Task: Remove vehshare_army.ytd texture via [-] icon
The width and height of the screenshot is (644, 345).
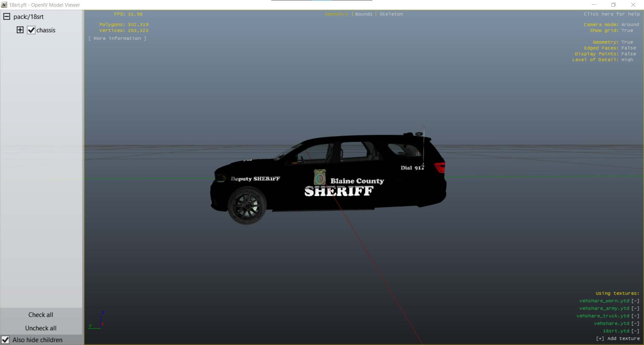Action: coord(635,308)
